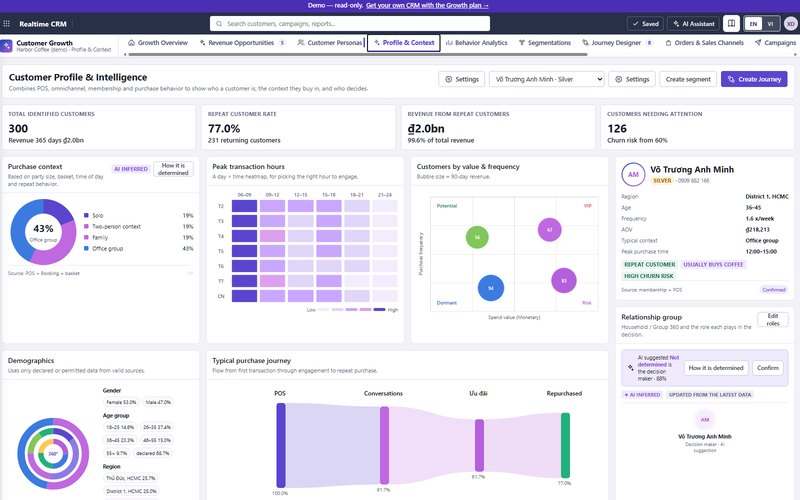Image resolution: width=800 pixels, height=500 pixels.
Task: Click bubble 67 in VIP quadrant
Action: (x=549, y=230)
